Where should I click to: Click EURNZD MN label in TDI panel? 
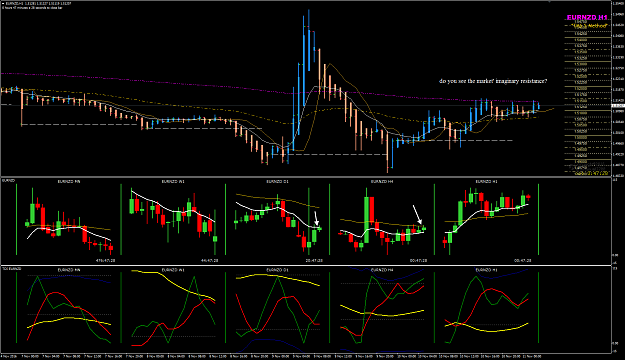(x=69, y=270)
